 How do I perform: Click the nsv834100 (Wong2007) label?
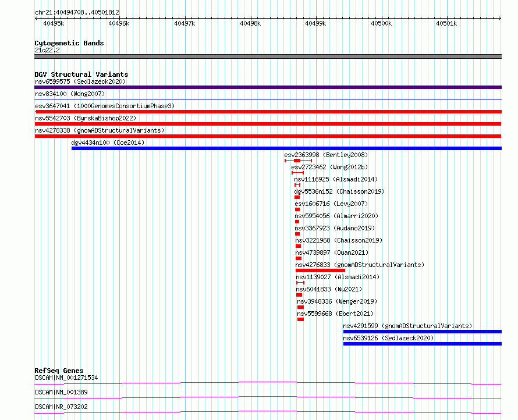(70, 94)
